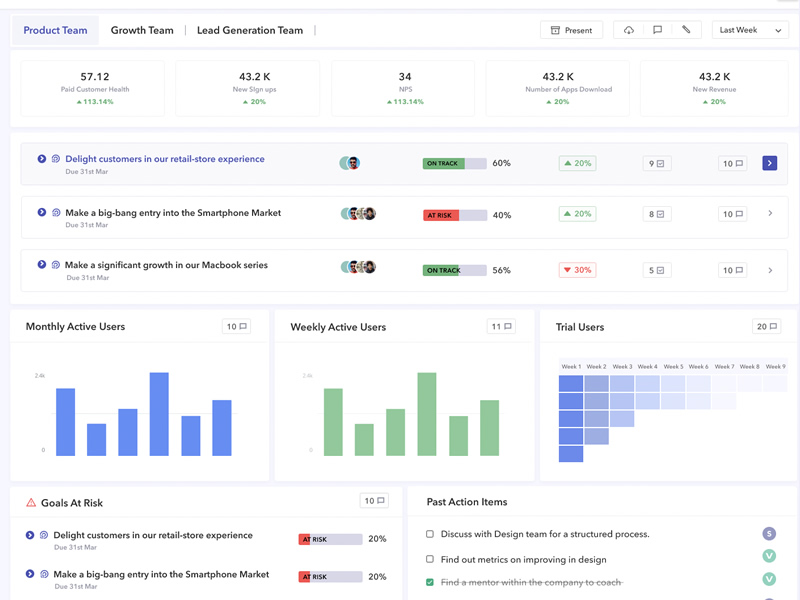Click the cloud download icon in the toolbar

629,30
